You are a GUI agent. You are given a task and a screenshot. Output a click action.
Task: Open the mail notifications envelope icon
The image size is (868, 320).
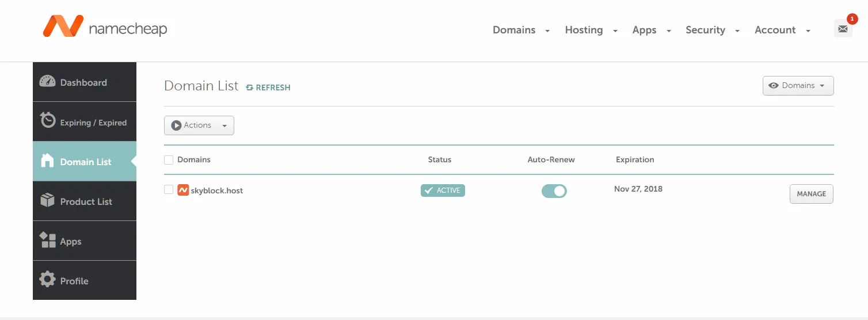[843, 28]
